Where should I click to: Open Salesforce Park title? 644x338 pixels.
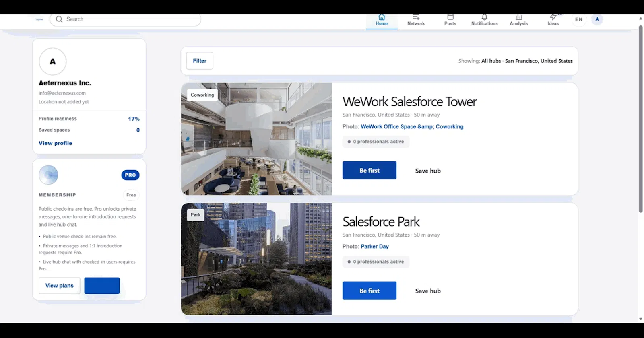(381, 222)
